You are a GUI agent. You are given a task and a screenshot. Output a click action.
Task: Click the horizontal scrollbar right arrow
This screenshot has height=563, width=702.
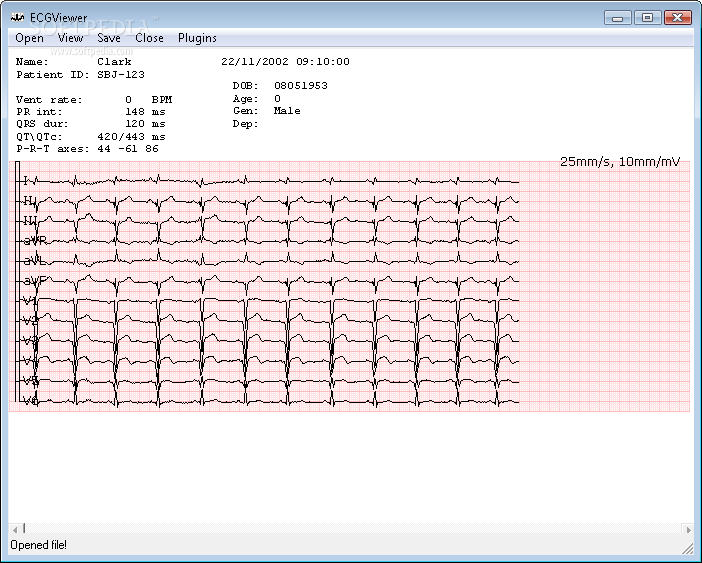pos(688,530)
